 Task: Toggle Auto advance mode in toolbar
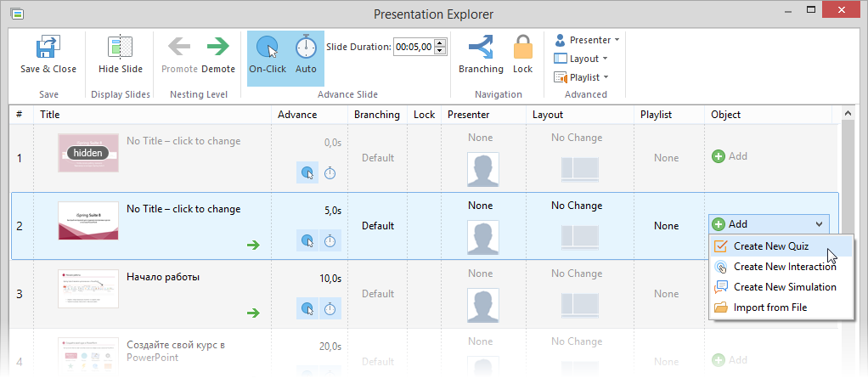306,48
